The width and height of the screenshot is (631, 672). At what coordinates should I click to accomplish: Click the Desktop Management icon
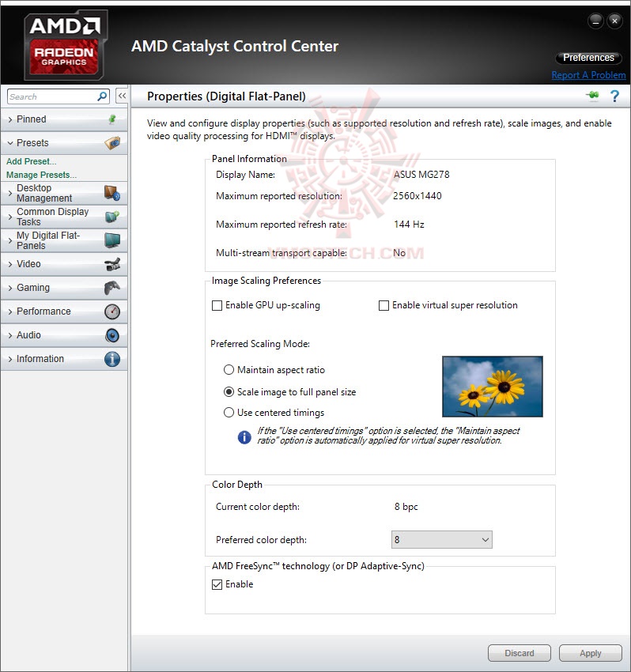(x=111, y=193)
